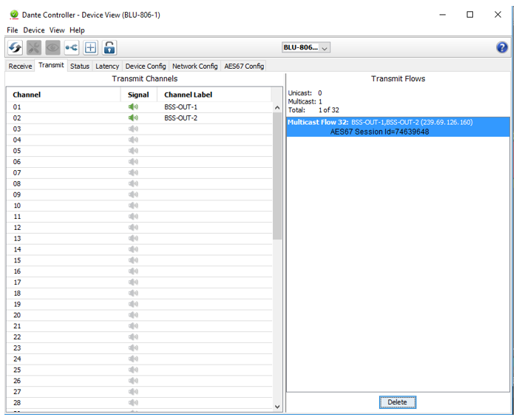The width and height of the screenshot is (516, 420).
Task: Select channel row number 23
Action: pos(17,348)
